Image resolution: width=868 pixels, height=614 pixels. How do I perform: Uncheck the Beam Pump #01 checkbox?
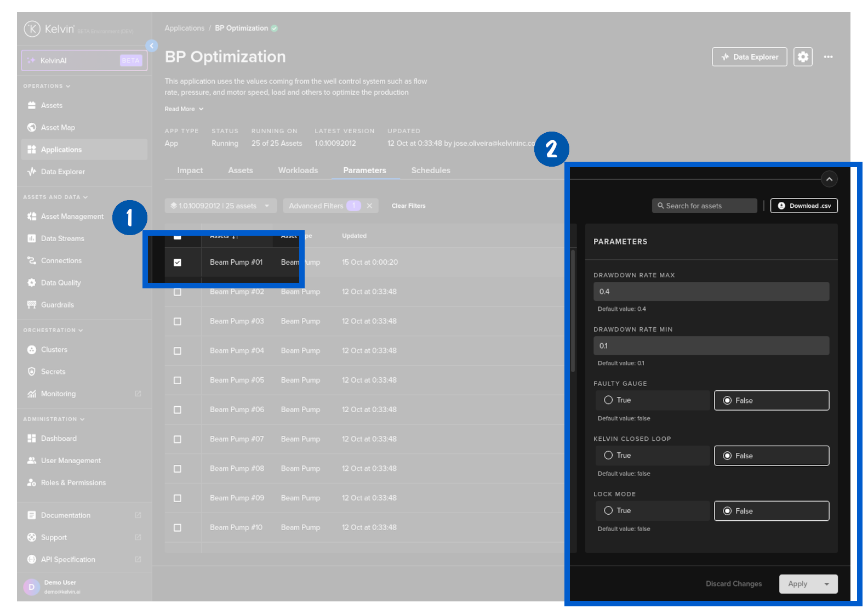(178, 263)
